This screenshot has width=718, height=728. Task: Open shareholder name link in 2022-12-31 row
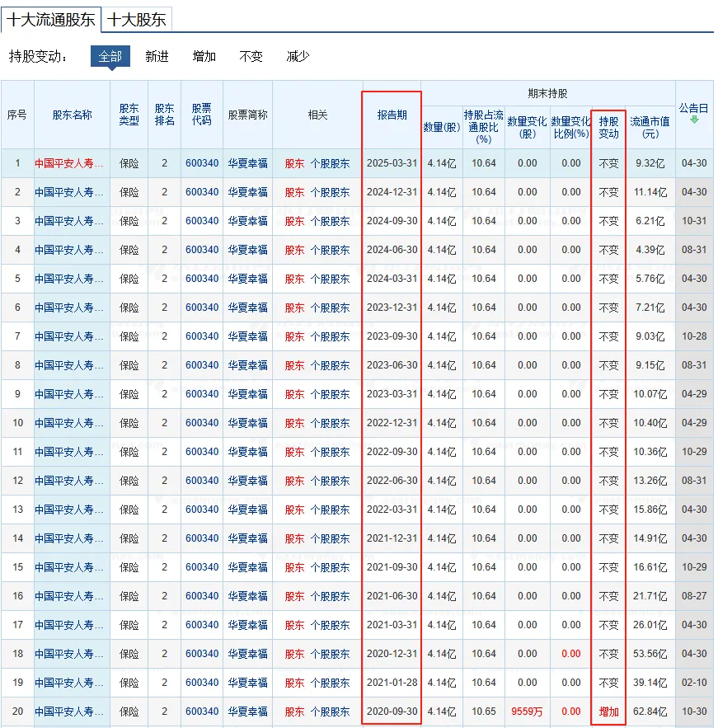tap(69, 423)
